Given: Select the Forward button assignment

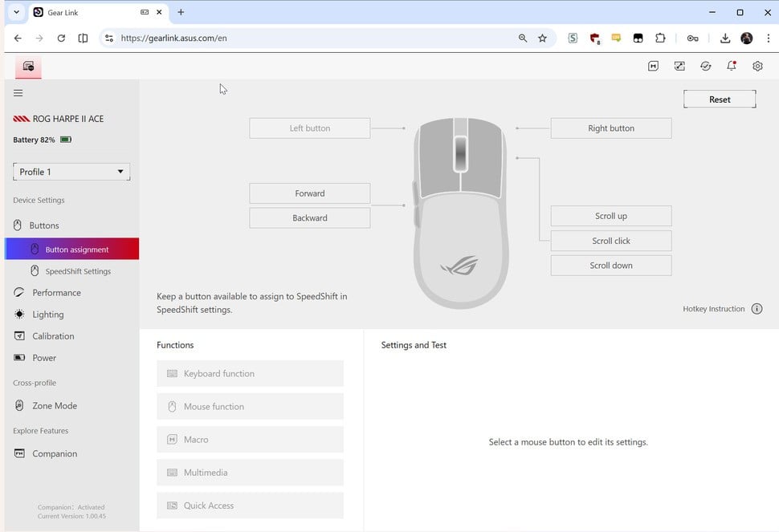Looking at the screenshot, I should click(309, 193).
